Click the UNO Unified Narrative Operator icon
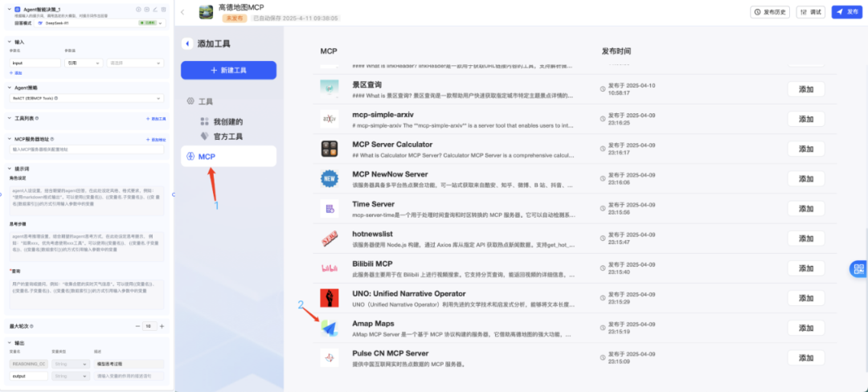Image resolution: width=868 pixels, height=392 pixels. tap(330, 298)
